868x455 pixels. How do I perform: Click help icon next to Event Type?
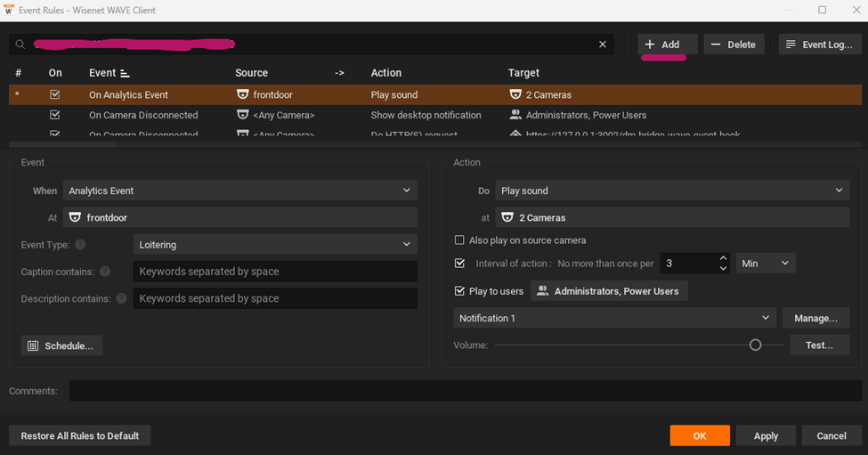tap(80, 244)
